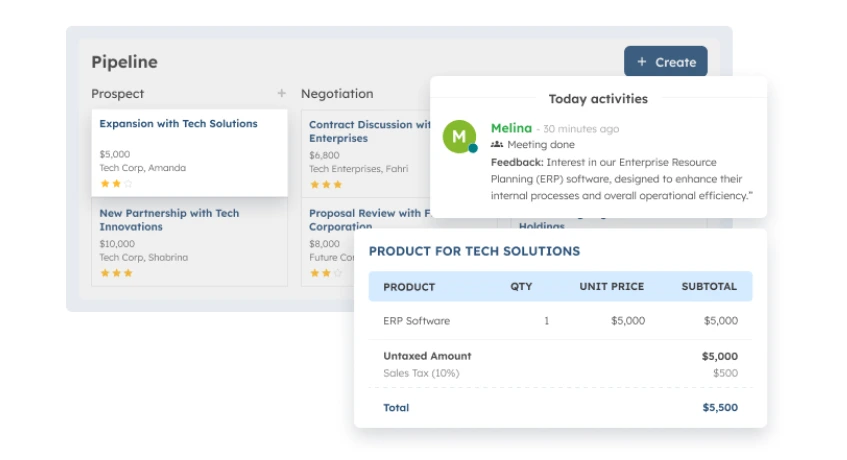This screenshot has height=460, width=847.
Task: Click the Total label
Action: point(396,408)
